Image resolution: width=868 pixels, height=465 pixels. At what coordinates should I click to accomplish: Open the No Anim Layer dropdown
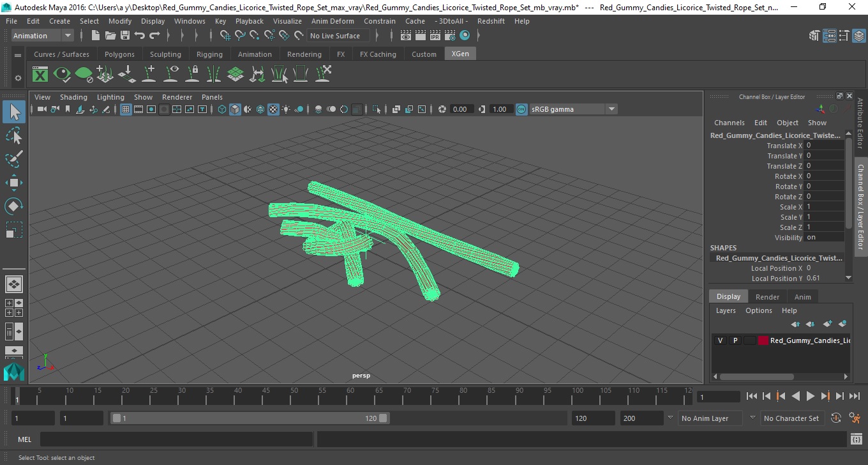710,418
